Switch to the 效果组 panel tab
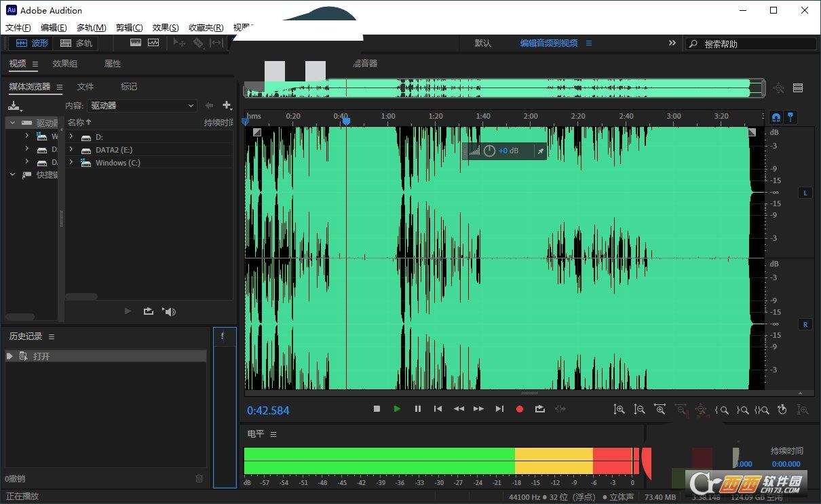This screenshot has width=821, height=504. pyautogui.click(x=65, y=64)
